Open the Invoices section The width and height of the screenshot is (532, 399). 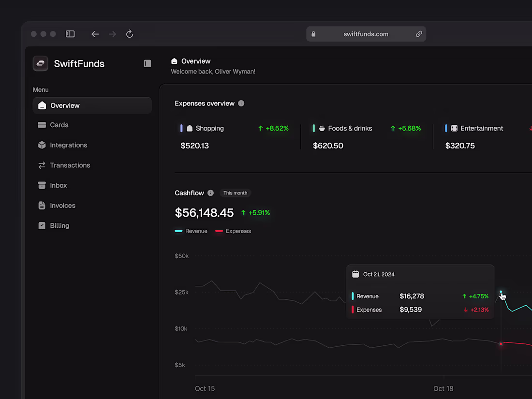click(92, 206)
